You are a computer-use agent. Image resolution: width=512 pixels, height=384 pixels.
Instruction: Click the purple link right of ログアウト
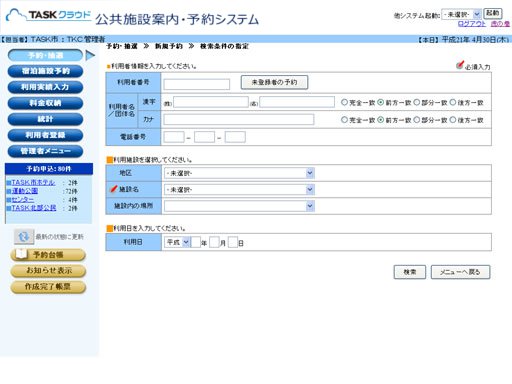click(500, 24)
